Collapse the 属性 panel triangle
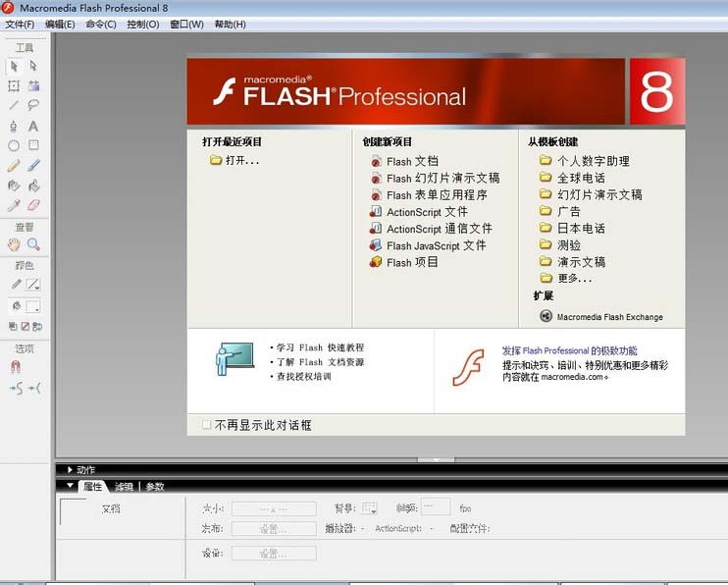The width and height of the screenshot is (728, 585). (x=70, y=486)
